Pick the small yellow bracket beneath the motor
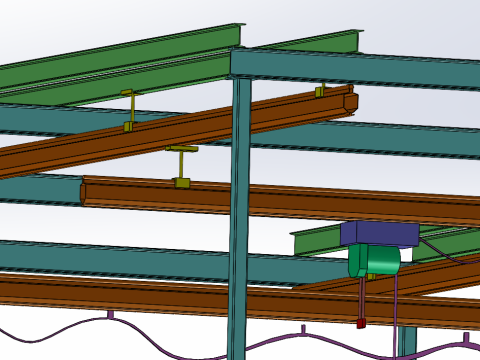This screenshot has height=360, width=480. 371,276
